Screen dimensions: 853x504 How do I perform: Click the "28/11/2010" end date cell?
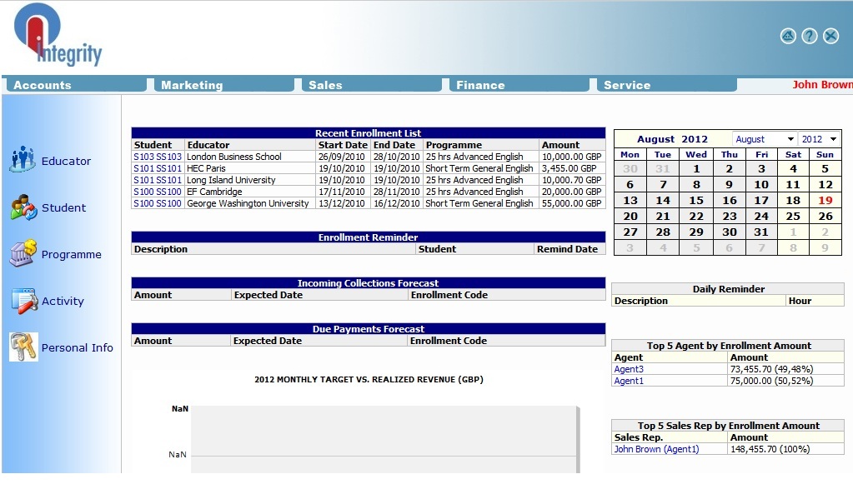coord(397,192)
